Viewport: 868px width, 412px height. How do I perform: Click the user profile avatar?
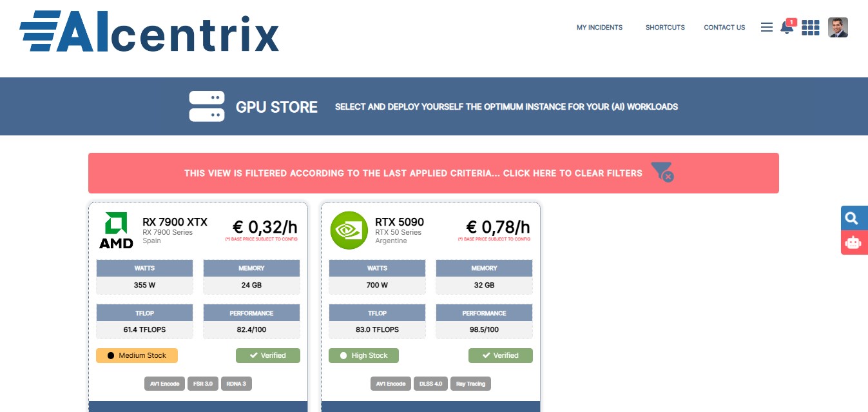pyautogui.click(x=838, y=28)
